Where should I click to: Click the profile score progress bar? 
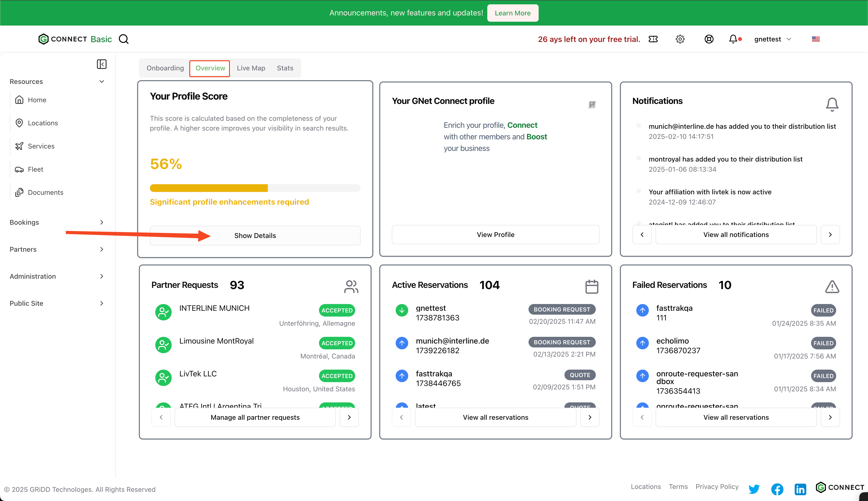[x=255, y=188]
